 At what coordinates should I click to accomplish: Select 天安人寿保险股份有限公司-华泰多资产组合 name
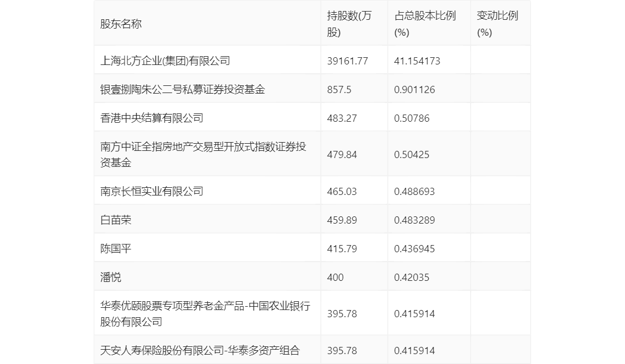[200, 350]
